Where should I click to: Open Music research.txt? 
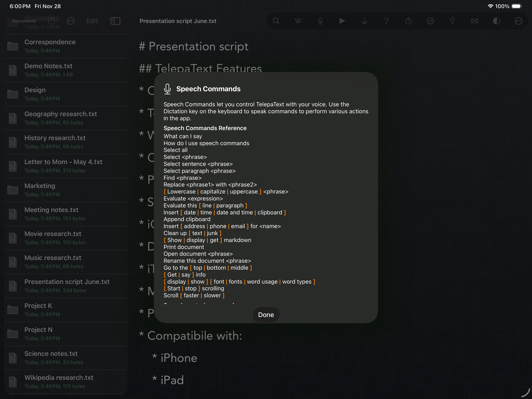point(66,262)
